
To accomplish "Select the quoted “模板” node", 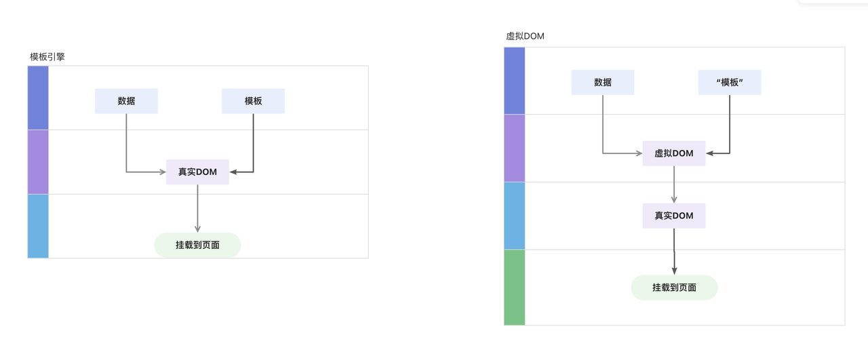I will 730,82.
